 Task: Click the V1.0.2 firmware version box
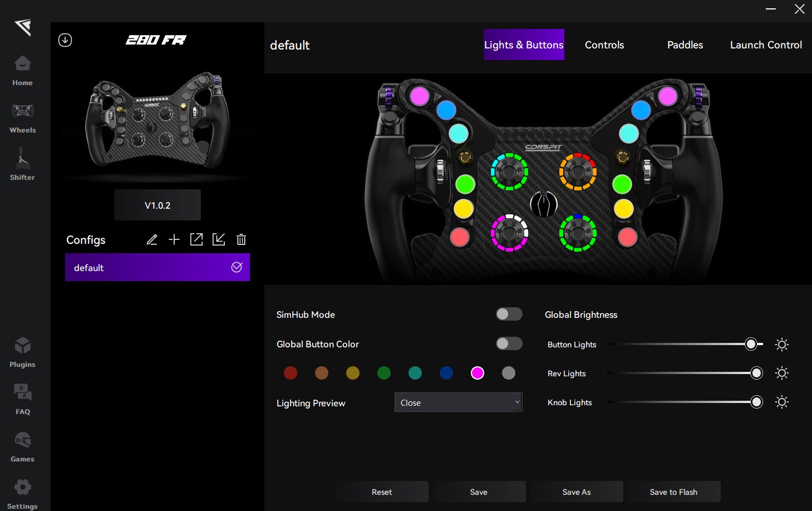(158, 205)
